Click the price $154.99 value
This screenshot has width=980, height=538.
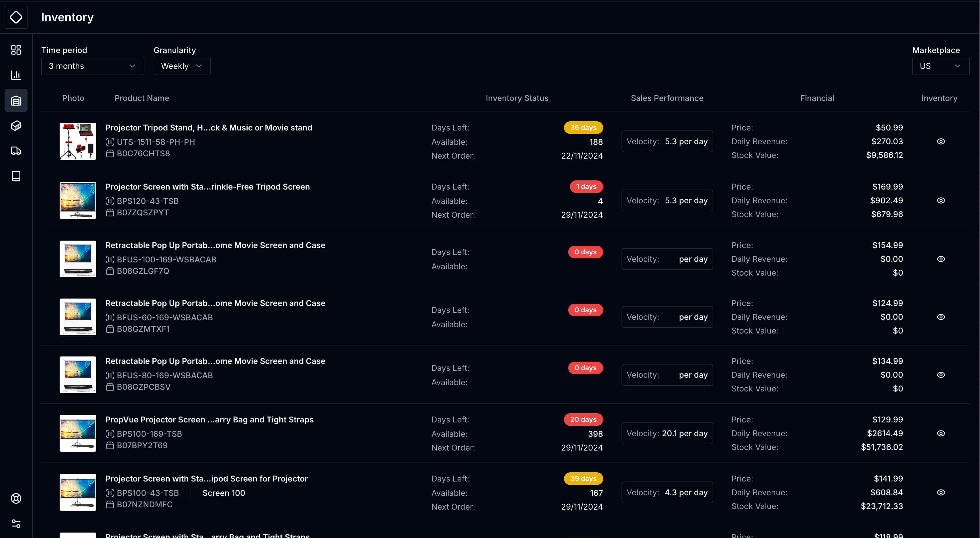(887, 245)
